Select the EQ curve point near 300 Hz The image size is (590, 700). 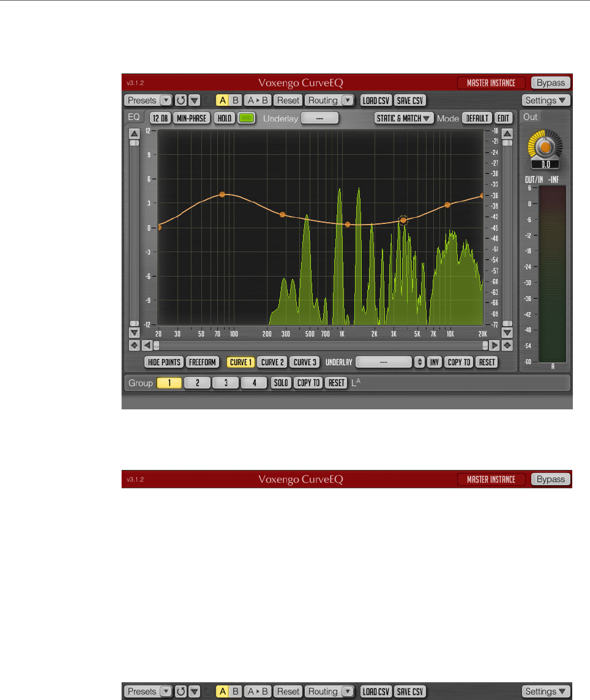tap(282, 215)
